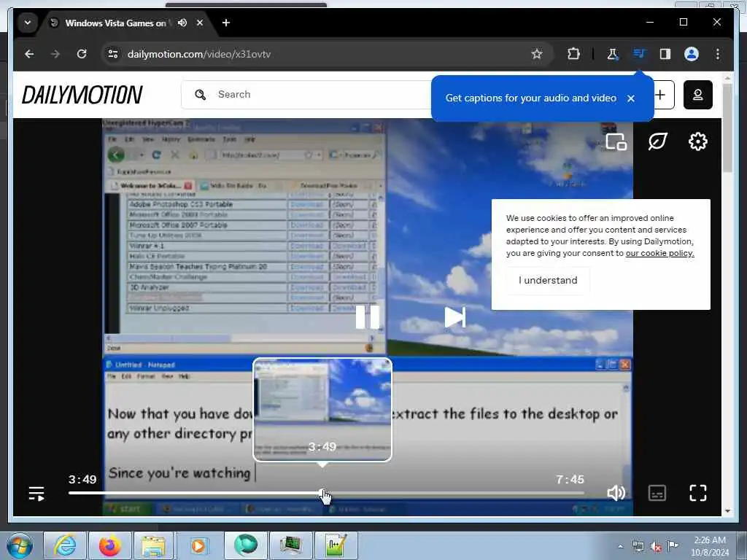Click the leaf eco mode icon
747x560 pixels.
click(657, 141)
